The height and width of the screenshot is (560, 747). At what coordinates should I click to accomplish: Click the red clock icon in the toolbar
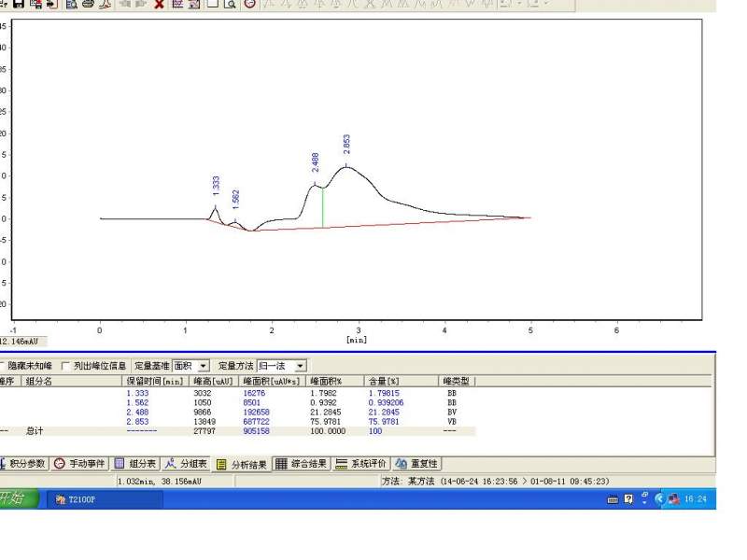pyautogui.click(x=249, y=4)
